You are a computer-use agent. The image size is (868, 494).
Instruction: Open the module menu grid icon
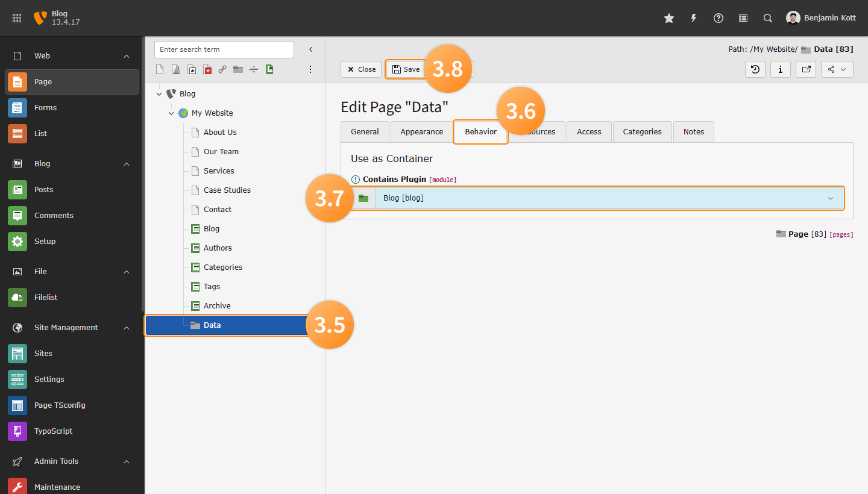(17, 18)
